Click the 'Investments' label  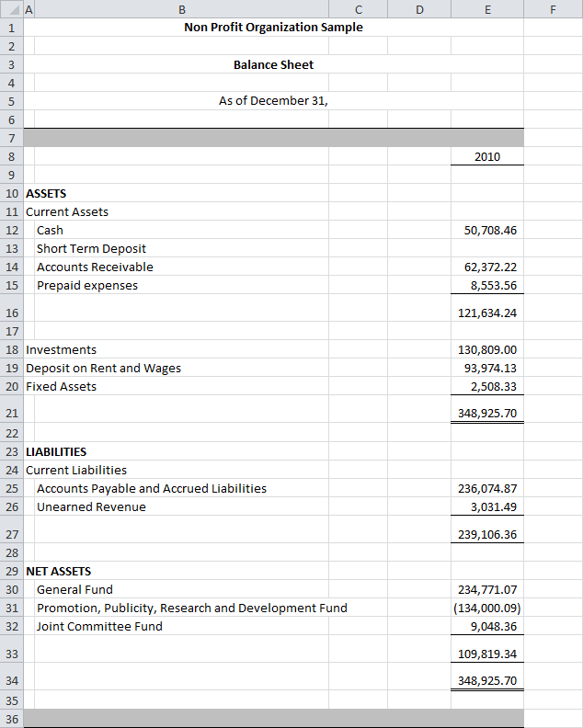pyautogui.click(x=61, y=349)
